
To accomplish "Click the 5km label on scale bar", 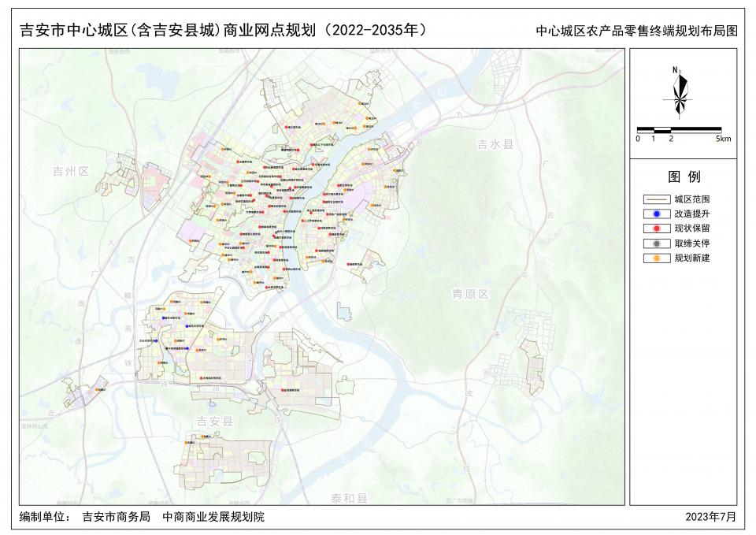I will (723, 139).
